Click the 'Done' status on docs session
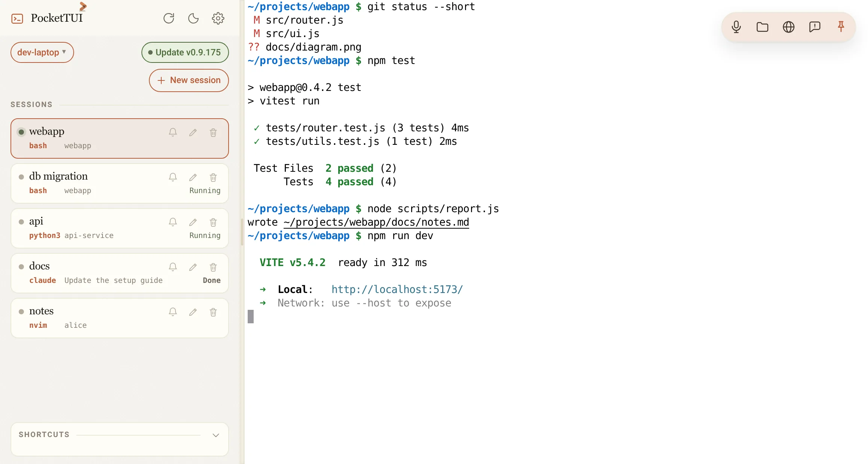 tap(212, 280)
